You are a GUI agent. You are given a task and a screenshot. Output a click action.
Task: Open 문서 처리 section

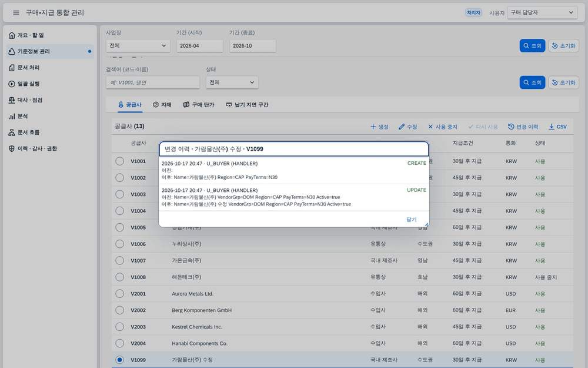(x=49, y=68)
